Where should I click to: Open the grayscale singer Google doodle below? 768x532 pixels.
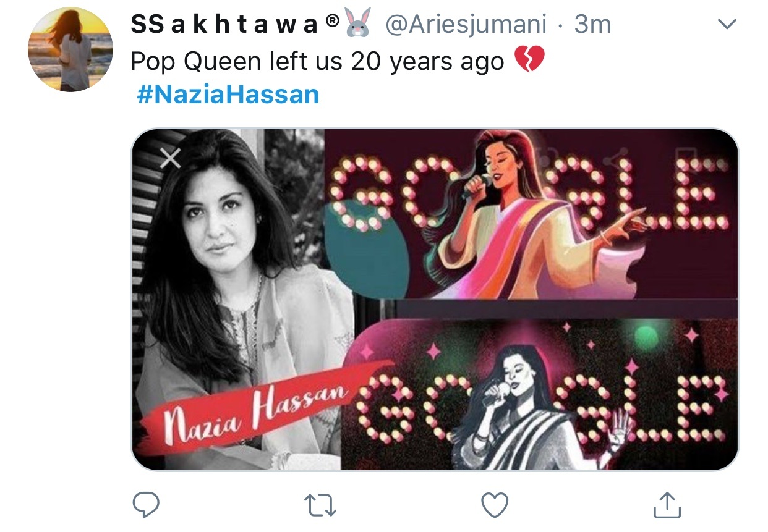pos(540,394)
